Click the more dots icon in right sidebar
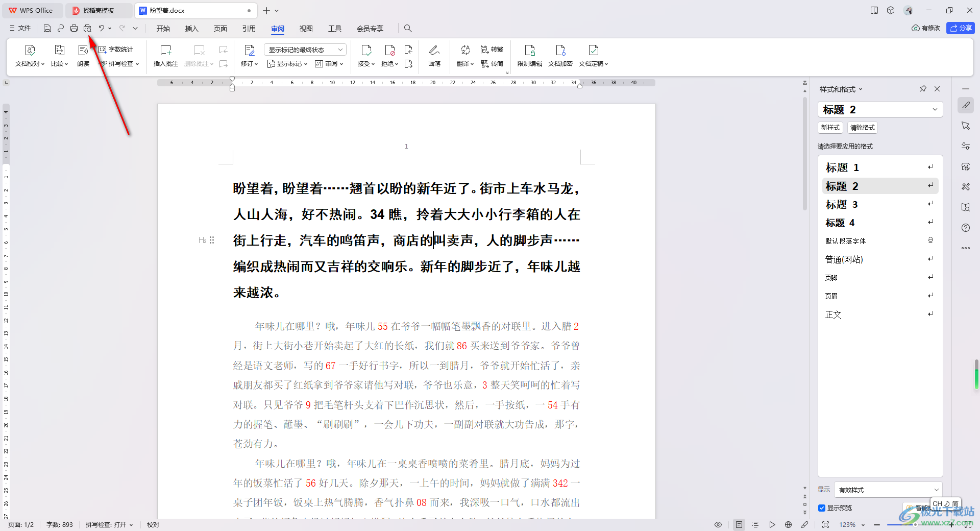The width and height of the screenshot is (980, 531). (966, 248)
